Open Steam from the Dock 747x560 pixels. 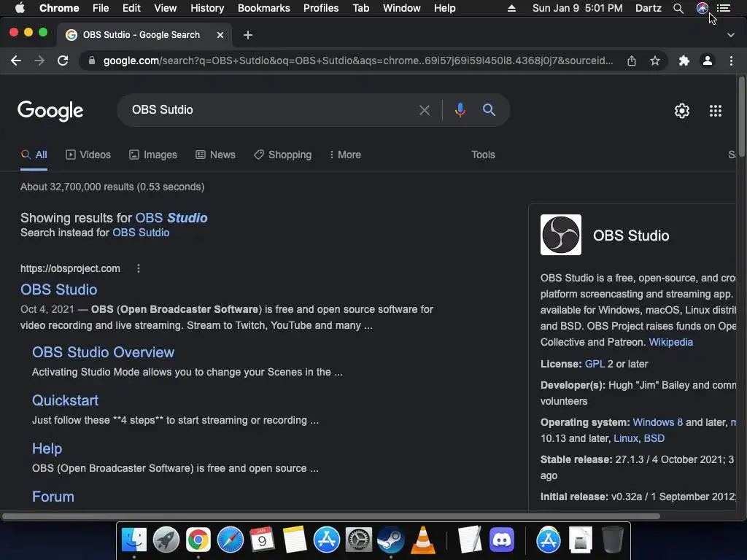(391, 540)
